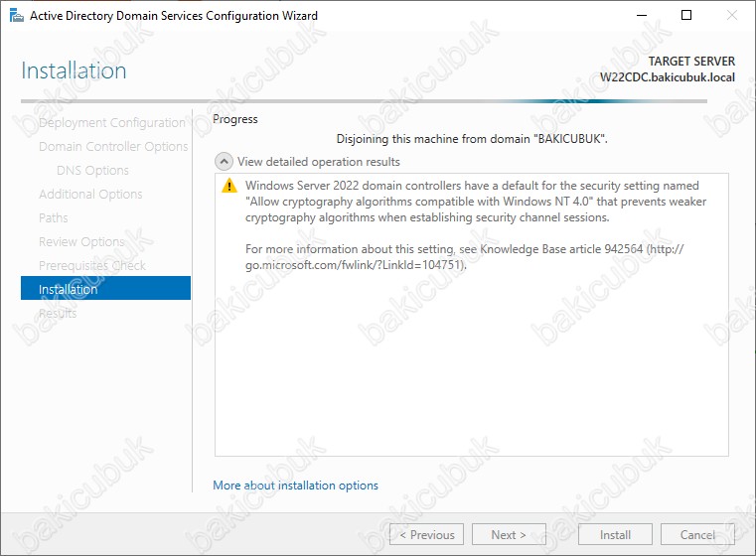This screenshot has width=756, height=556.
Task: Select Results step in sidebar
Action: tap(58, 313)
